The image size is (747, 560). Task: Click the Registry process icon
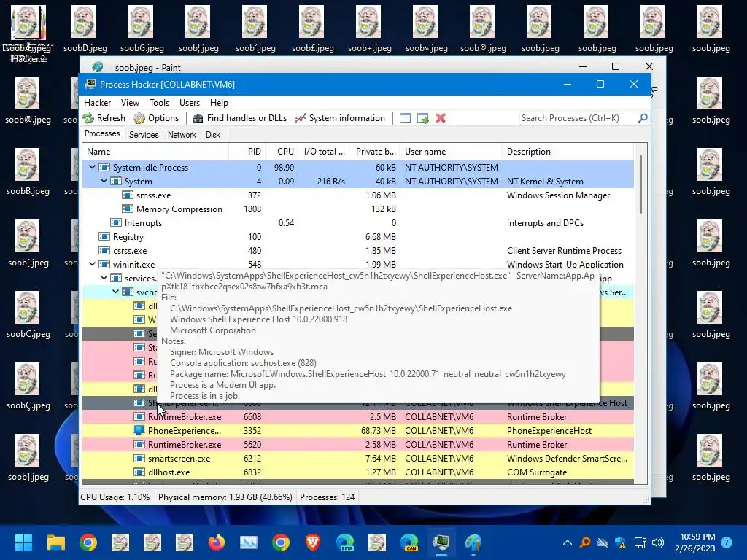coord(104,237)
